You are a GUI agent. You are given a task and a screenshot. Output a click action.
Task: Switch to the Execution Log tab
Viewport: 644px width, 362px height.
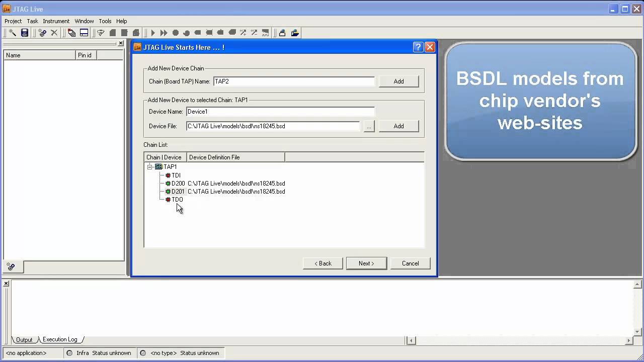(x=60, y=339)
